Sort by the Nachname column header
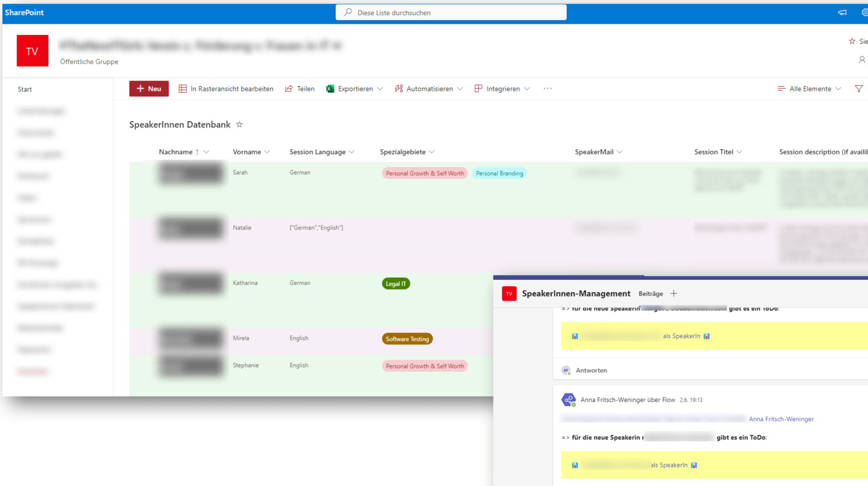868x486 pixels. 176,152
